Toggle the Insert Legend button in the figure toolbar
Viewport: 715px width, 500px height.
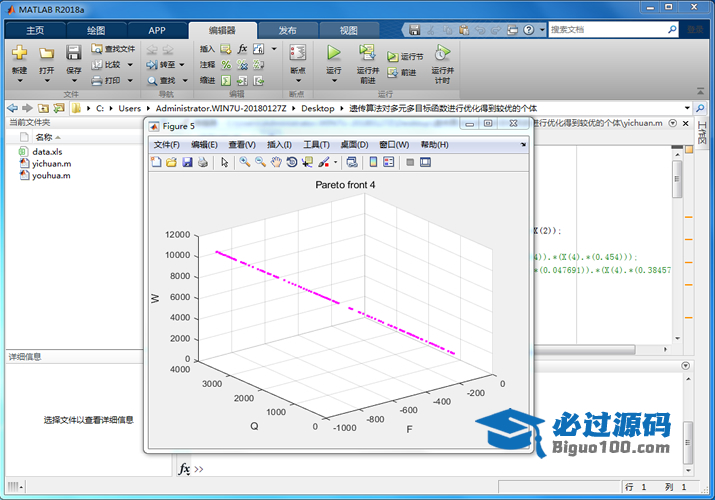pyautogui.click(x=388, y=162)
